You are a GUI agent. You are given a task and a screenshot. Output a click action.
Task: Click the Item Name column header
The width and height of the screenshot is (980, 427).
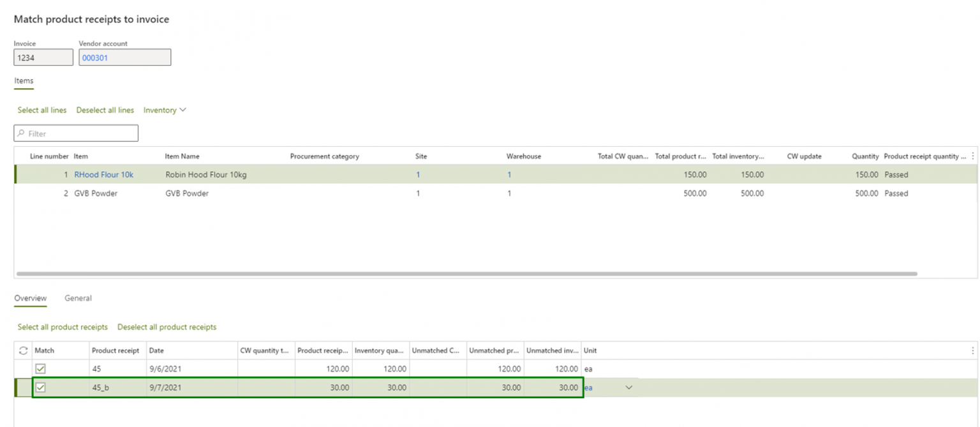(182, 156)
